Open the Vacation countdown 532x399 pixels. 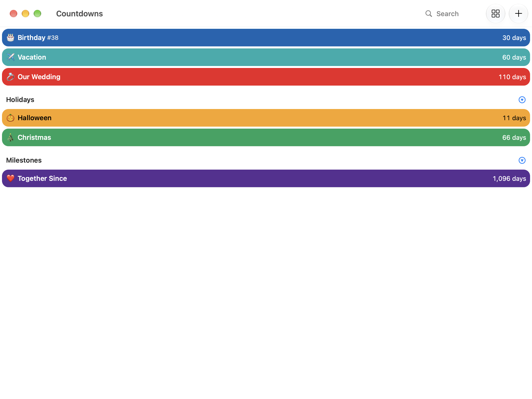pos(266,57)
